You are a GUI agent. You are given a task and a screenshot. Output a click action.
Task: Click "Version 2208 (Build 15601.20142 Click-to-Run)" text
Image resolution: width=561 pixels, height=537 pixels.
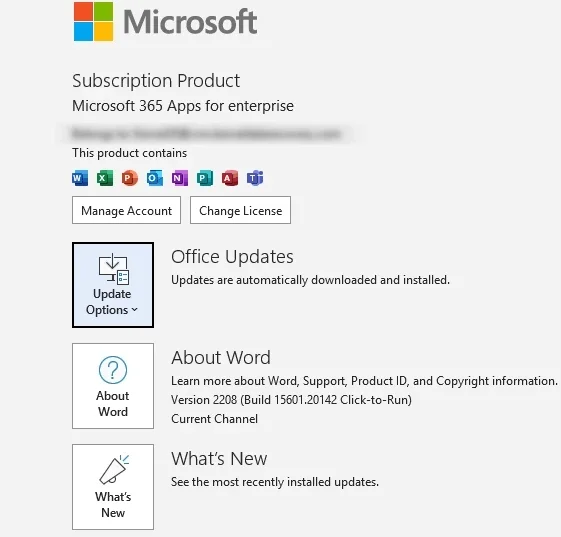(291, 400)
